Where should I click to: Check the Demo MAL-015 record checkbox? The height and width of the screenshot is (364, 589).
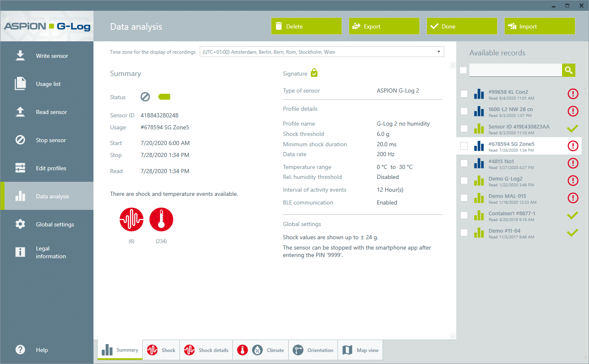(x=464, y=198)
